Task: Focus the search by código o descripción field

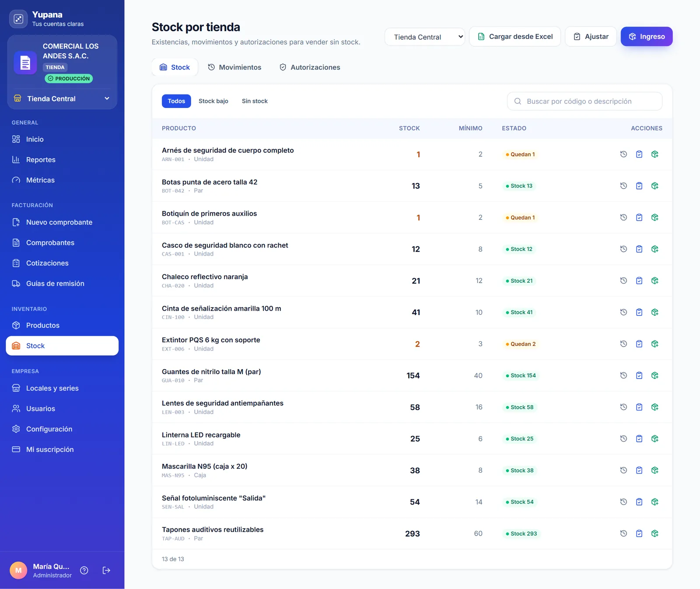Action: point(584,101)
